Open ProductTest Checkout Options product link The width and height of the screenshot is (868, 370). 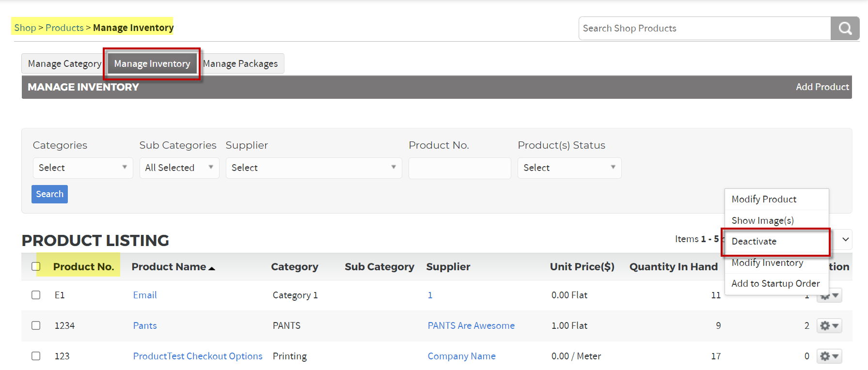point(198,356)
